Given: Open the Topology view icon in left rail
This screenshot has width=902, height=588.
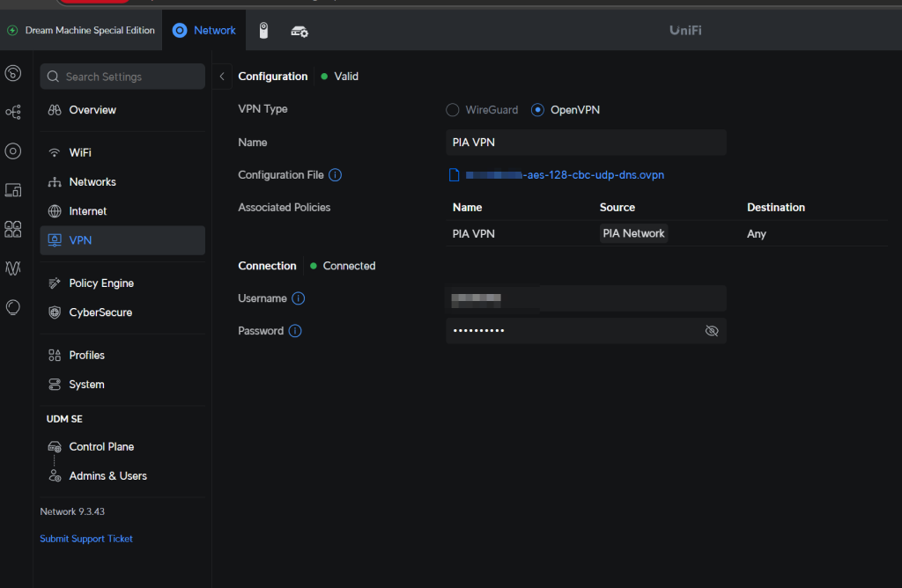Looking at the screenshot, I should 13,112.
